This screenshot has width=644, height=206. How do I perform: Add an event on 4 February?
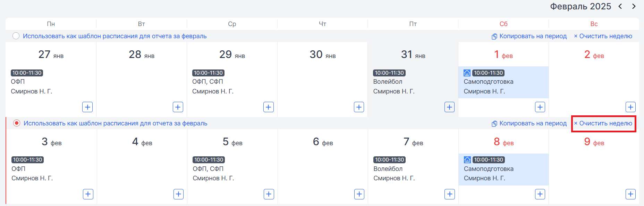coord(178,194)
